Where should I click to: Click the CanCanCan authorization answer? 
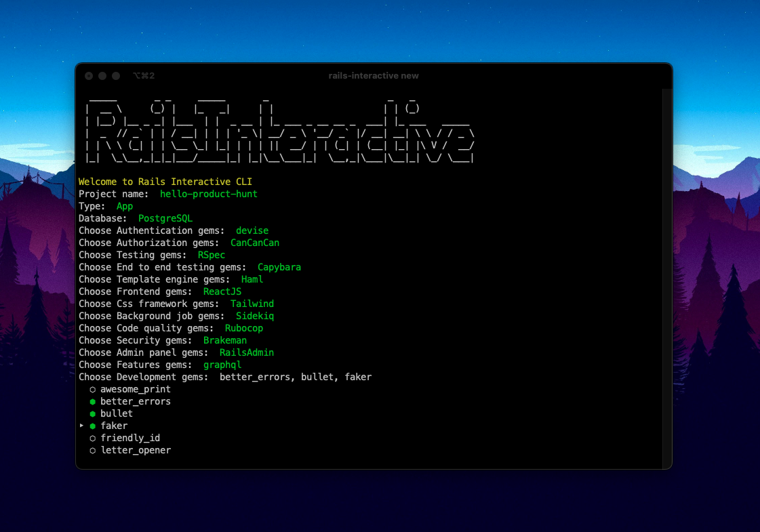[255, 243]
